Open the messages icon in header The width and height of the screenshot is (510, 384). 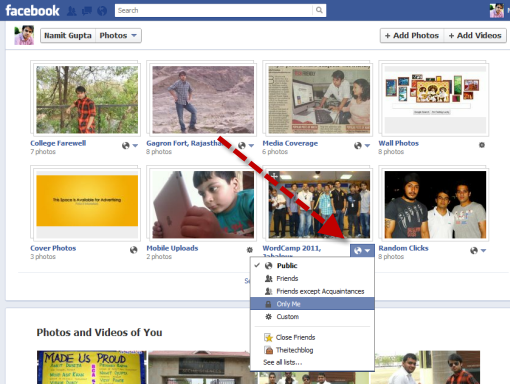(87, 11)
